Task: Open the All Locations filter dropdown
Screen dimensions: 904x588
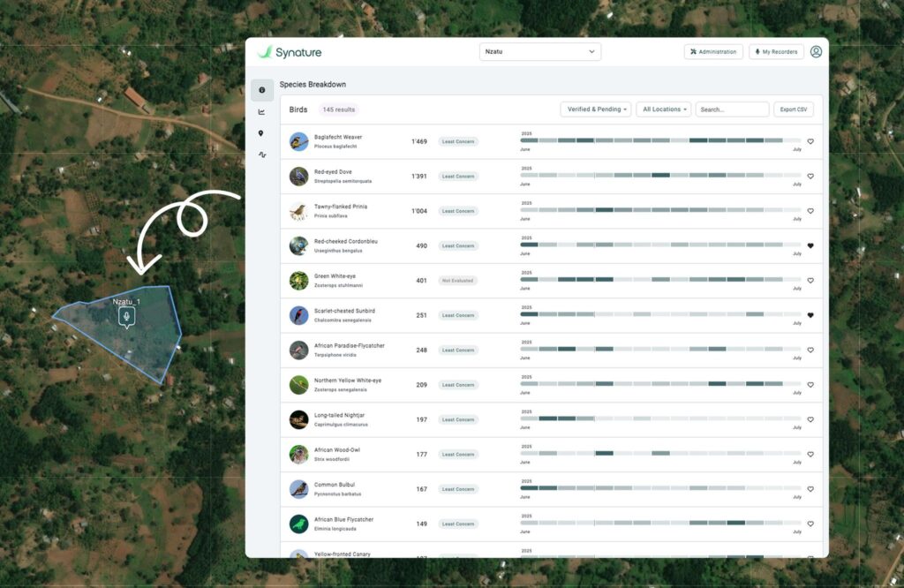Action: point(663,109)
